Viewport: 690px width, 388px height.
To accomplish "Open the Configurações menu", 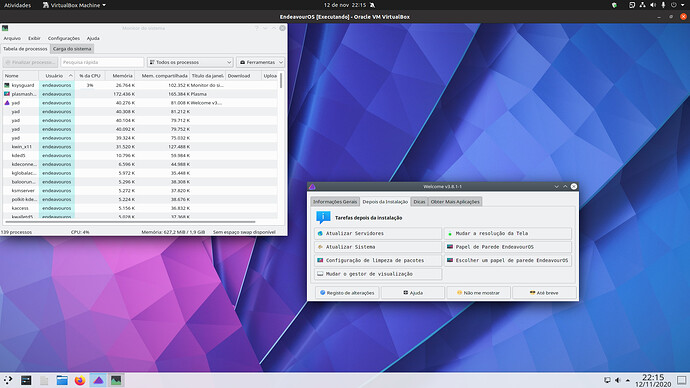I will click(64, 38).
